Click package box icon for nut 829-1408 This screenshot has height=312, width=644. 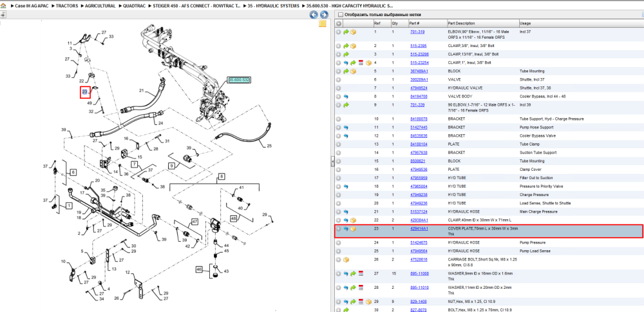(x=368, y=302)
